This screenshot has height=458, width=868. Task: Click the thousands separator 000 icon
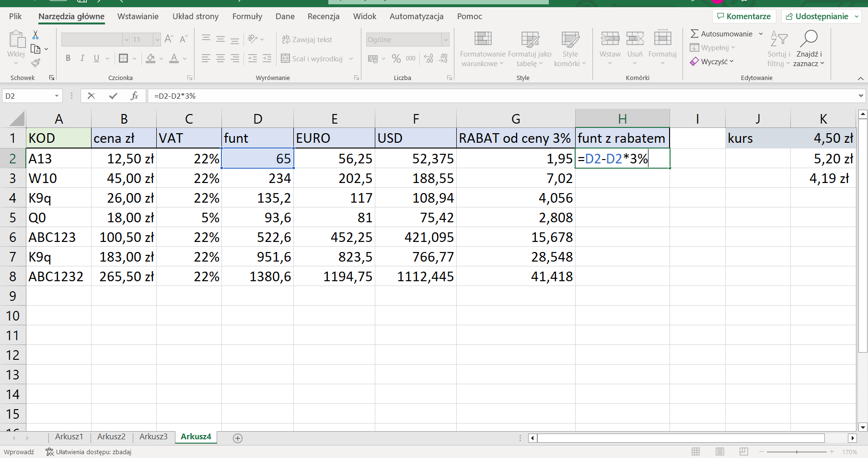[411, 58]
